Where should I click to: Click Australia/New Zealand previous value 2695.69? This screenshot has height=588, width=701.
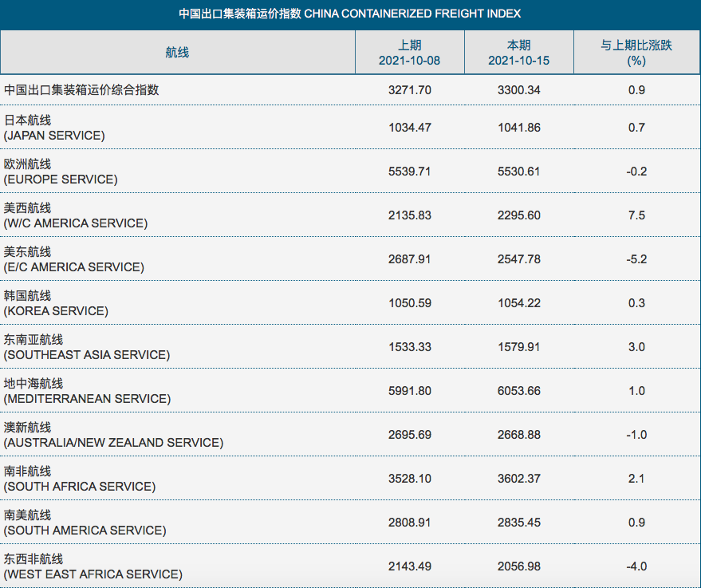[x=409, y=434]
